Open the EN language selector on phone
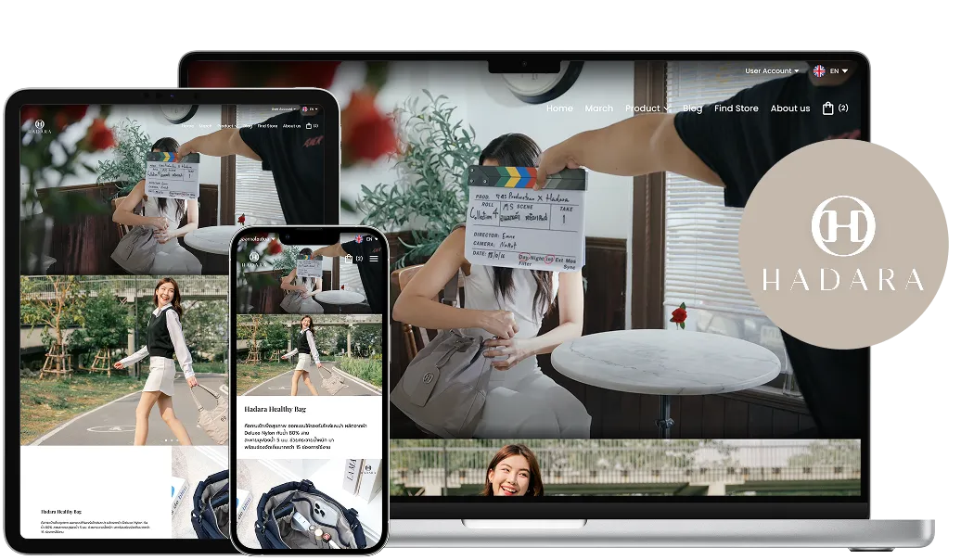Image resolution: width=961 pixels, height=560 pixels. point(366,239)
